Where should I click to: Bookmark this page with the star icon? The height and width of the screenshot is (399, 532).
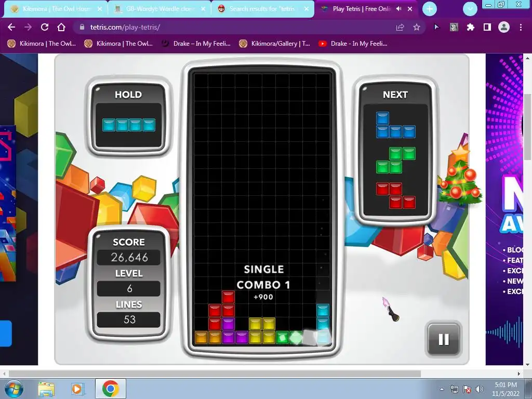(417, 27)
